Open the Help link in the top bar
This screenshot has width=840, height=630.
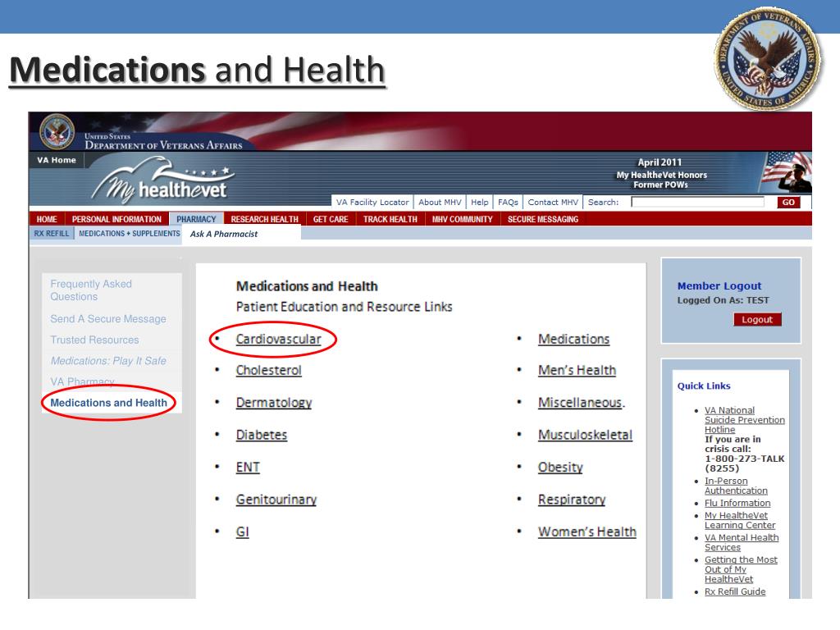[x=479, y=203]
